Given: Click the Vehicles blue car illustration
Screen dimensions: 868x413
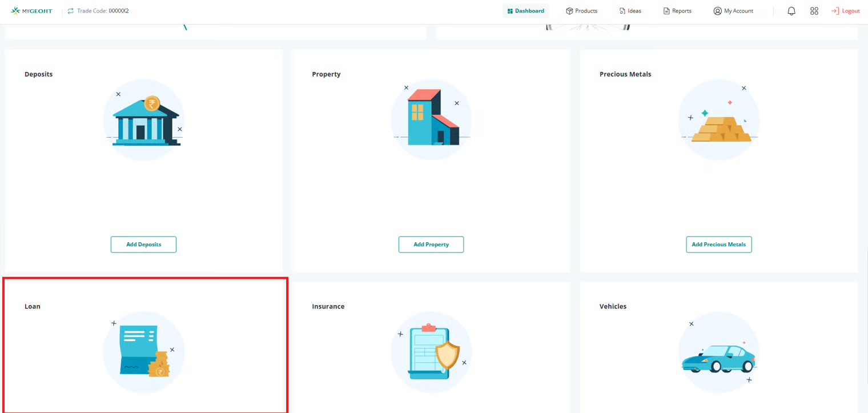Looking at the screenshot, I should [x=719, y=357].
